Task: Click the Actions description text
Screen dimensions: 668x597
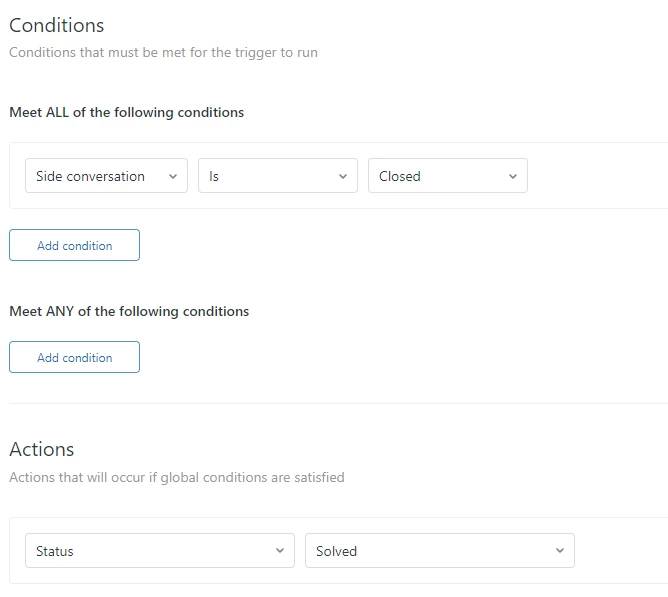Action: [176, 477]
